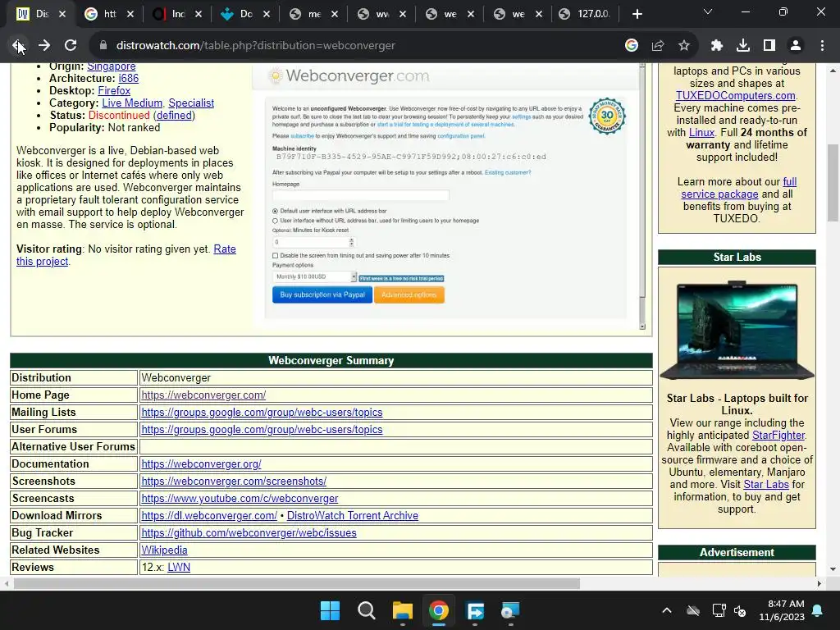Reload the DistroWatch page
Screen dimensions: 840x630
click(x=71, y=46)
